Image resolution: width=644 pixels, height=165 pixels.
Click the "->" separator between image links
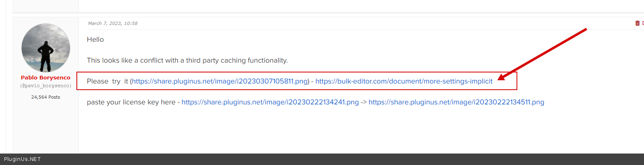pos(364,102)
